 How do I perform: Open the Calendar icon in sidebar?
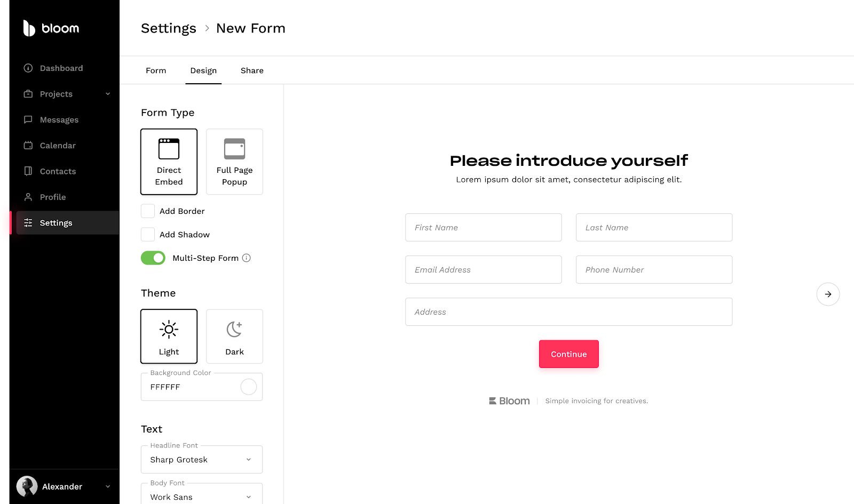[28, 146]
